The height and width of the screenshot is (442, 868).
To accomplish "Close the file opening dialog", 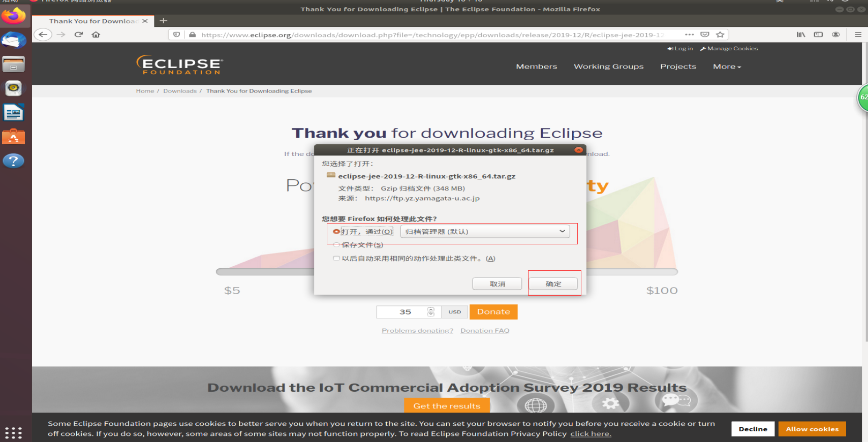I will click(578, 150).
